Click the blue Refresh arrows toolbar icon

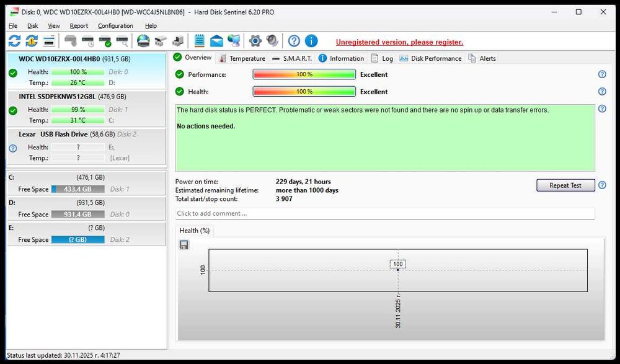(x=15, y=41)
